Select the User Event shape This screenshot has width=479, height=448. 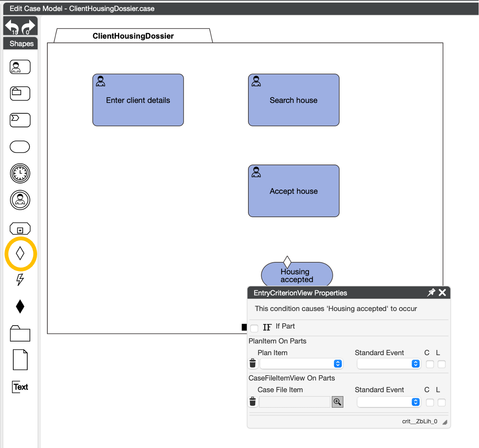20,200
